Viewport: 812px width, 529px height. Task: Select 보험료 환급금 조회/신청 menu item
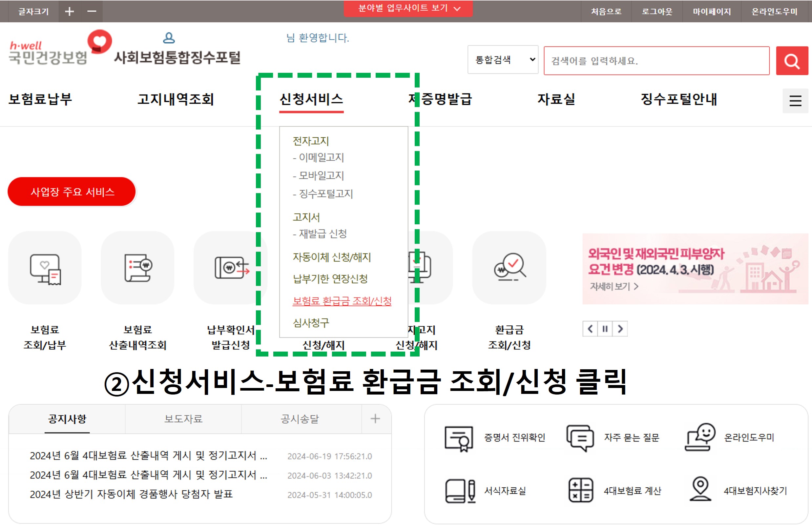342,301
